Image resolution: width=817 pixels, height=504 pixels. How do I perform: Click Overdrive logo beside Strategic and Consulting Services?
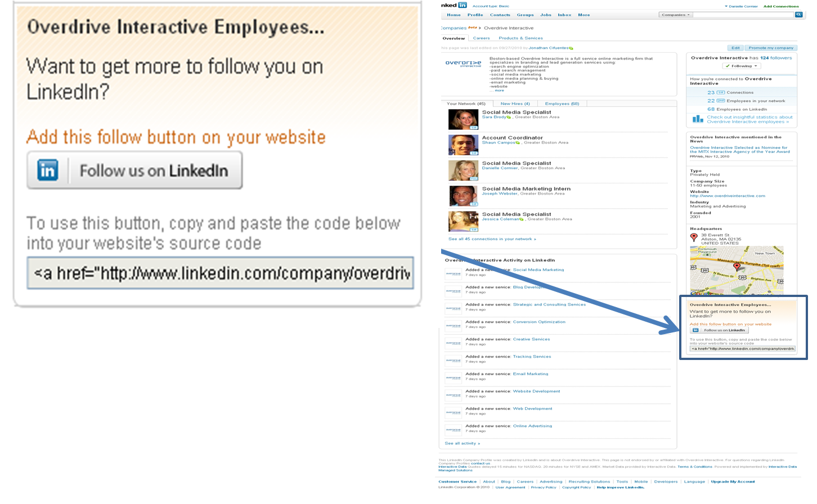coord(454,309)
